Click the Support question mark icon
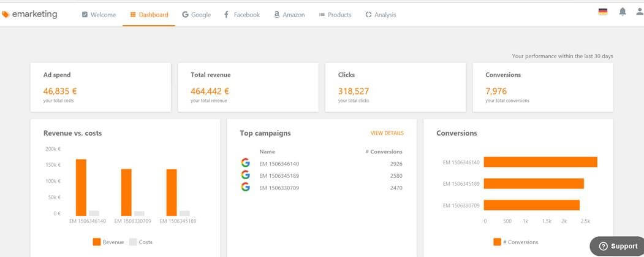644x257 pixels. point(603,247)
